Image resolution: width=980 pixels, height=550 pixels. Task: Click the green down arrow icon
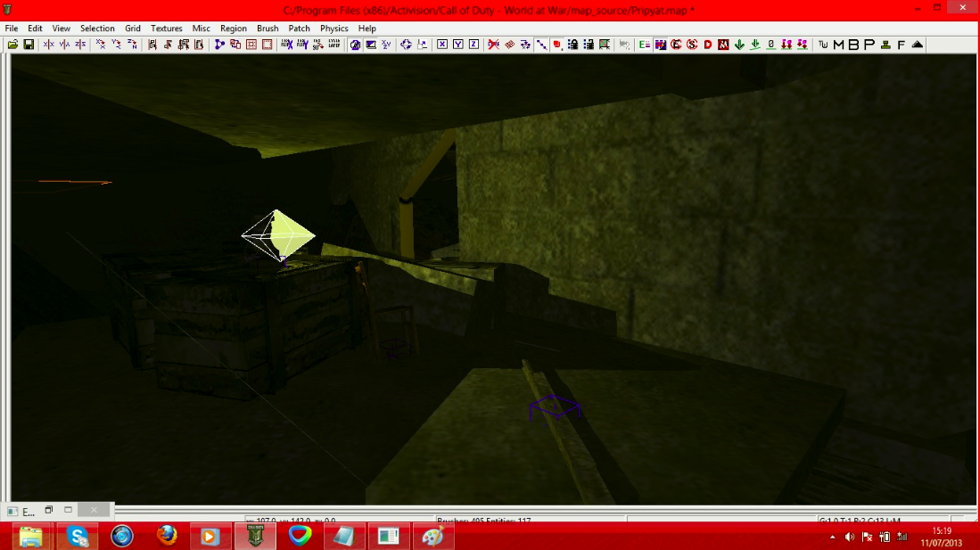point(739,45)
